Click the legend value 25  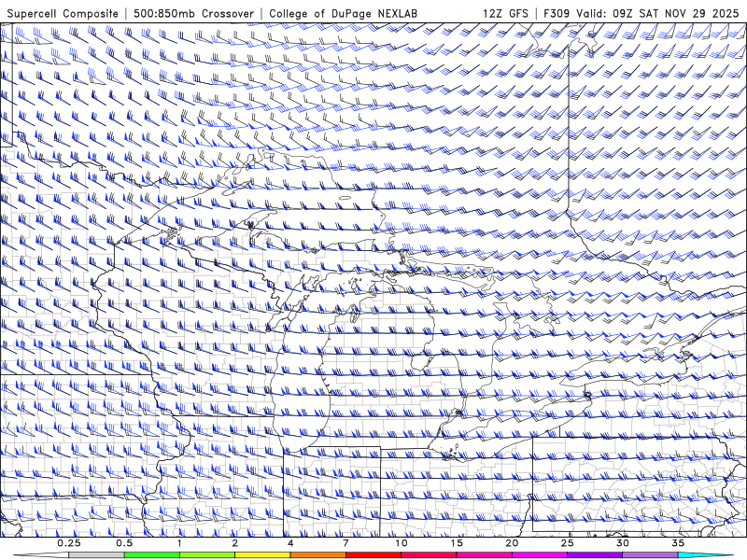tap(568, 543)
